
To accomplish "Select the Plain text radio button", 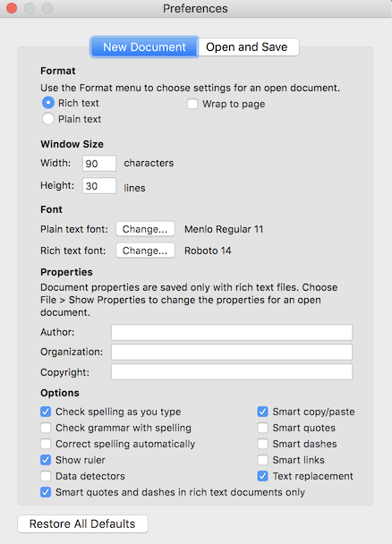I will tap(47, 119).
